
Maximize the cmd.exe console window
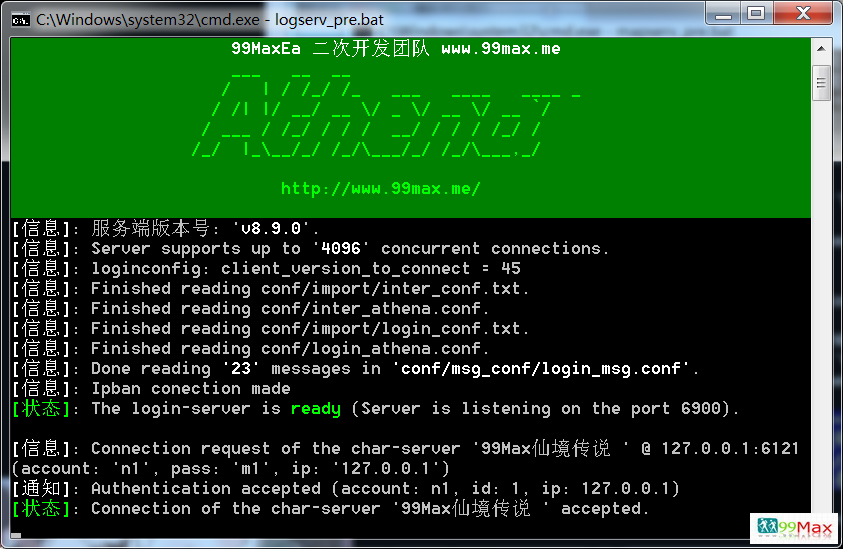[x=756, y=13]
